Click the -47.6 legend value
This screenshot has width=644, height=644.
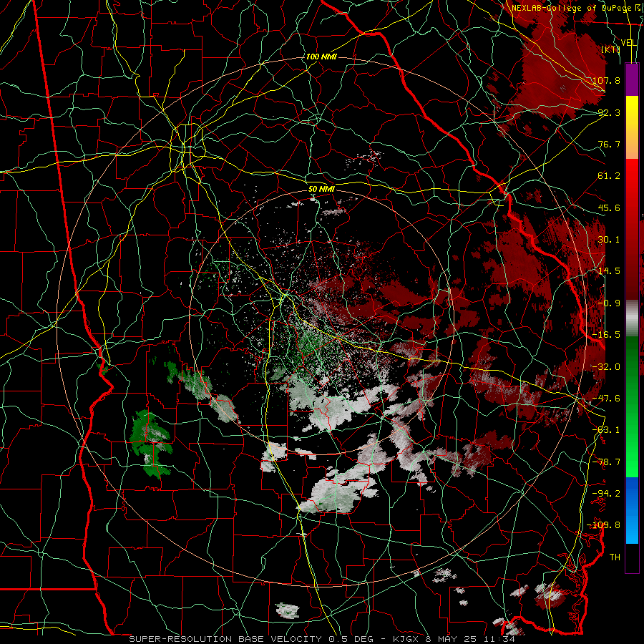pyautogui.click(x=606, y=399)
